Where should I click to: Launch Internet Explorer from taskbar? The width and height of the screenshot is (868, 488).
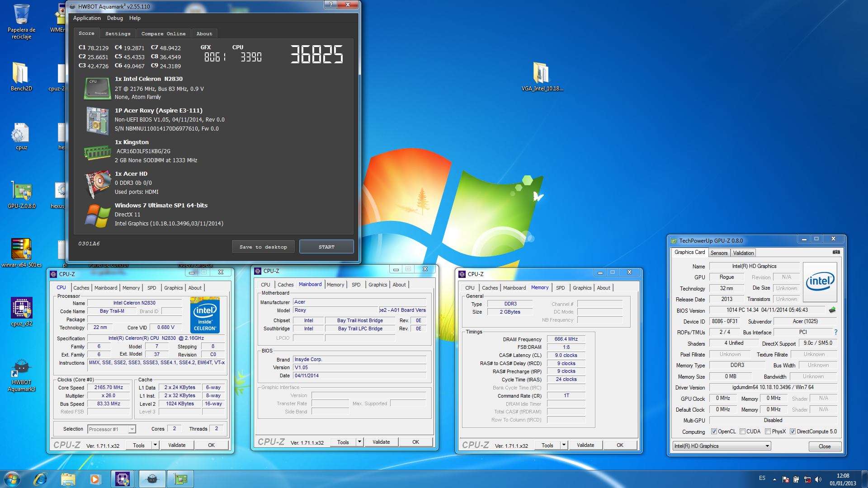pyautogui.click(x=40, y=479)
